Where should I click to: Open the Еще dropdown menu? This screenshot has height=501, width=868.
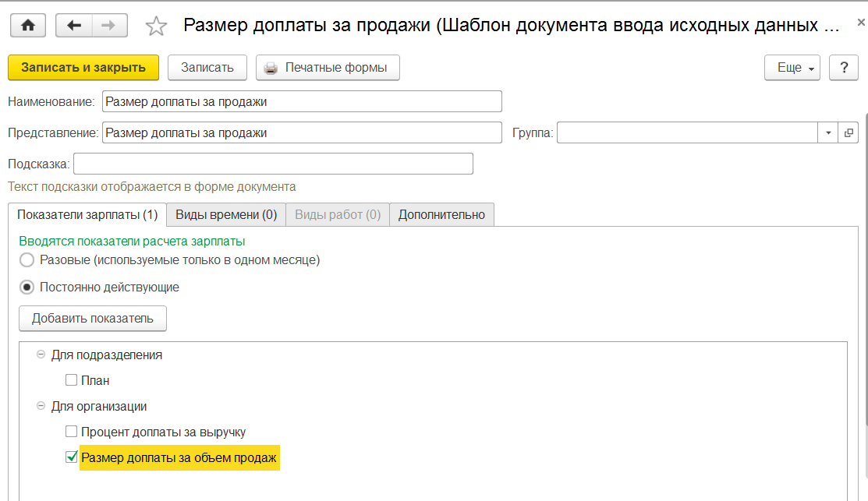(x=792, y=68)
